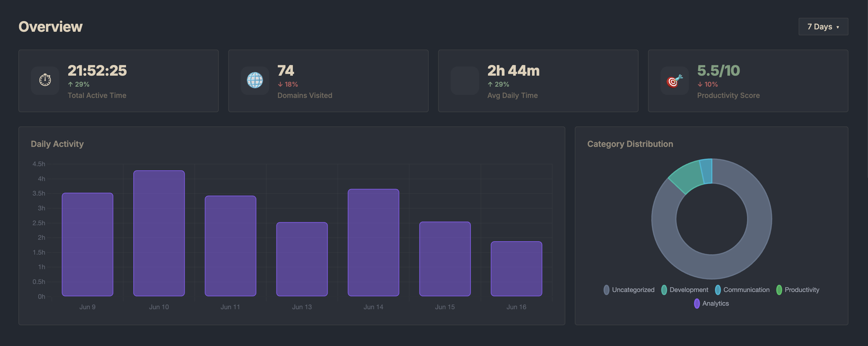Click the 18% decrease indicator
Screen dimensions: 868x346
tap(288, 84)
